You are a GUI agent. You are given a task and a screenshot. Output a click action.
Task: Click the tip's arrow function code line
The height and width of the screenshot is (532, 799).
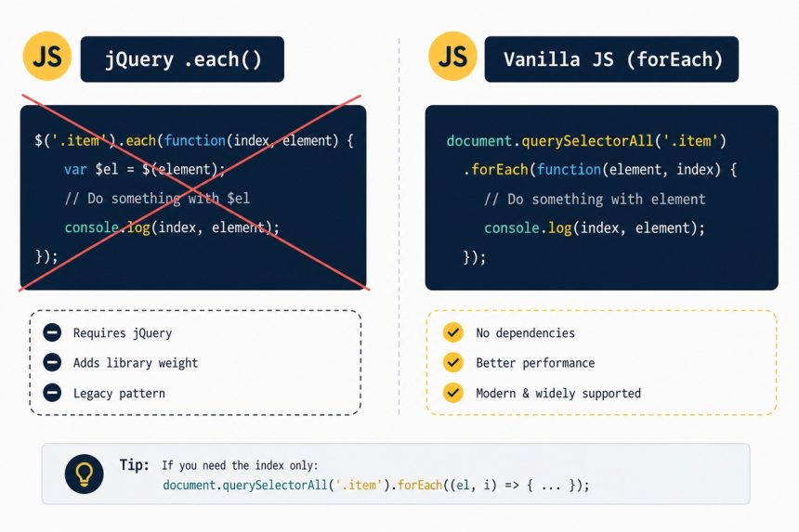pyautogui.click(x=376, y=486)
